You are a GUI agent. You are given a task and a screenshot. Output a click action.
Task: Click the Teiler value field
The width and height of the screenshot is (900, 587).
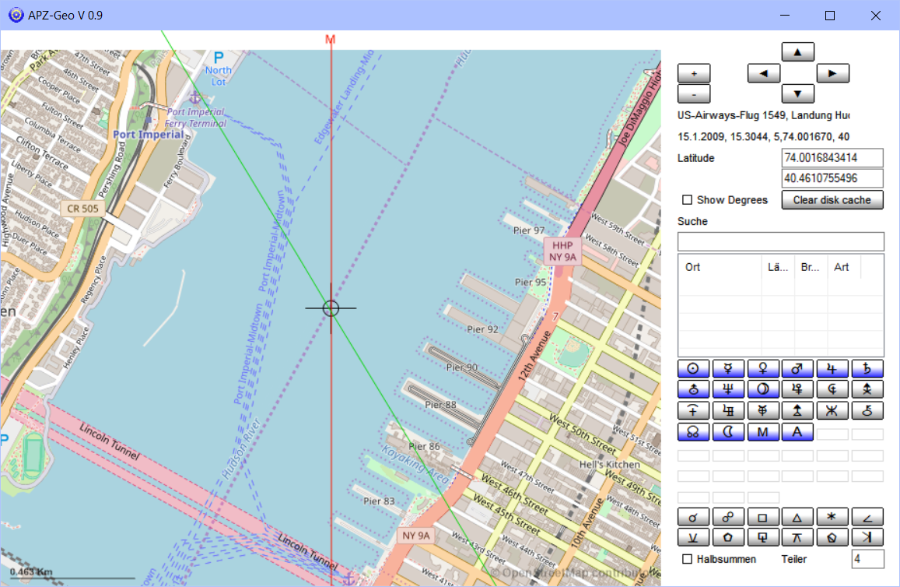tap(868, 559)
